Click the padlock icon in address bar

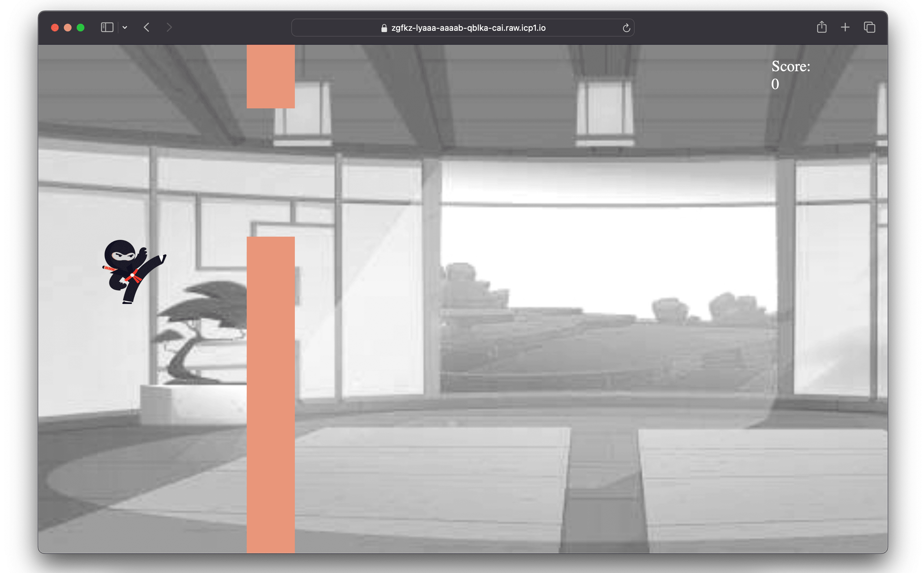click(384, 28)
